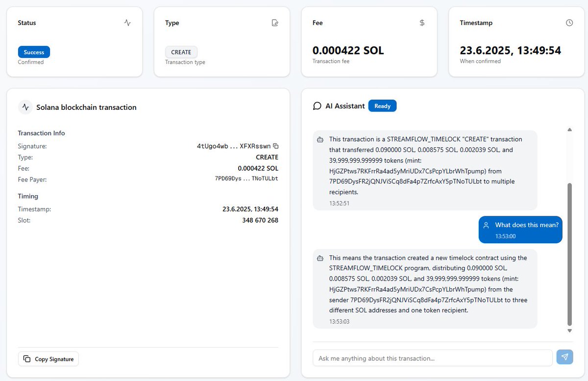The width and height of the screenshot is (588, 381).
Task: Click the 'Transaction type' caption under CREATE
Action: point(185,62)
